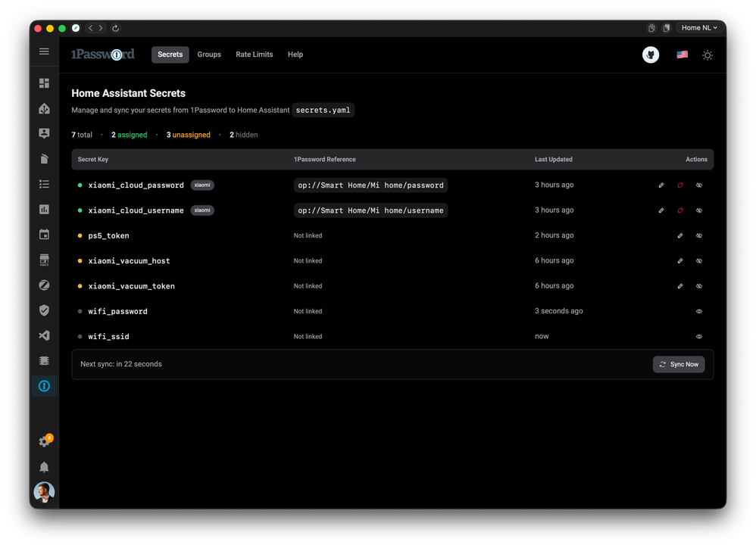The image size is (756, 548).
Task: Hide the xiaomi_vacuum_token secret
Action: click(x=699, y=286)
